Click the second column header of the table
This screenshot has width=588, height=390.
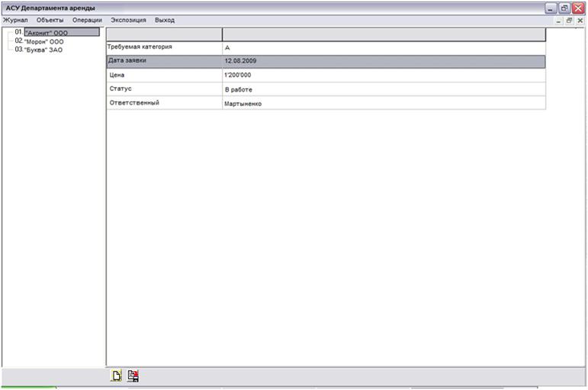(x=383, y=34)
